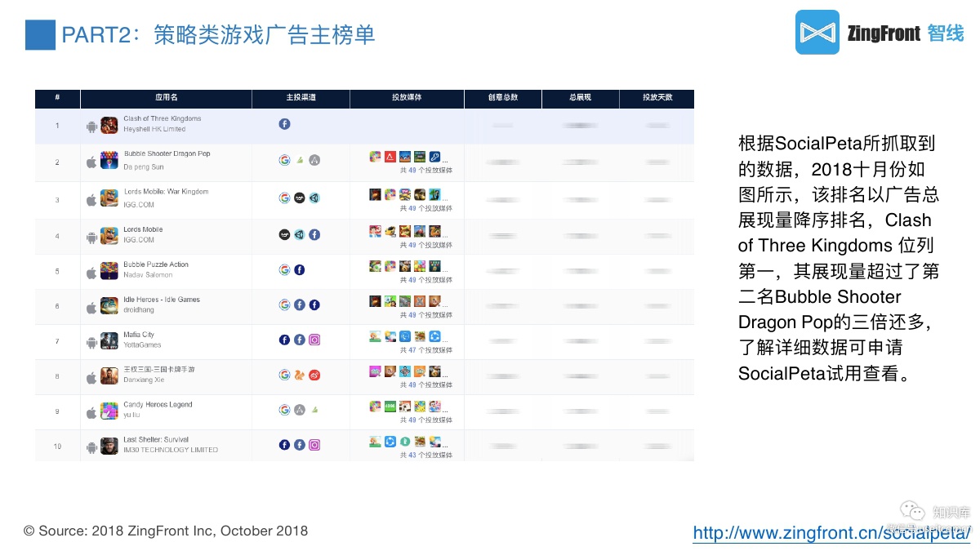Click 共 43 个投放媒体 in Last Shelter row
The image size is (980, 551).
point(425,455)
